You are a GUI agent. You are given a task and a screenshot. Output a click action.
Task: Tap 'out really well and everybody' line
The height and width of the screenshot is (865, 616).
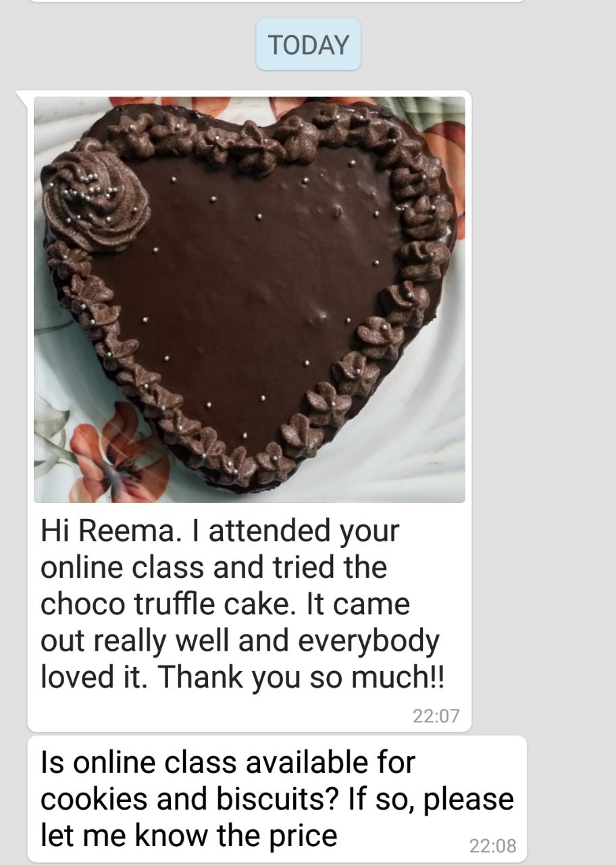coord(240,640)
